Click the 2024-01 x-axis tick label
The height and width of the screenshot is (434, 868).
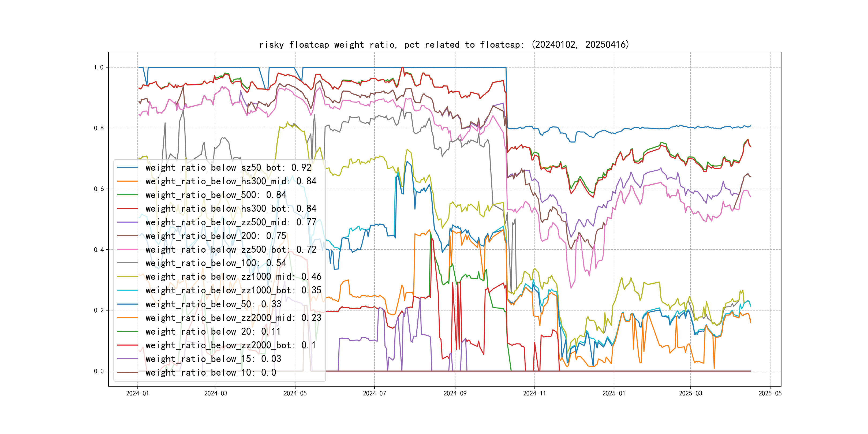tap(137, 393)
